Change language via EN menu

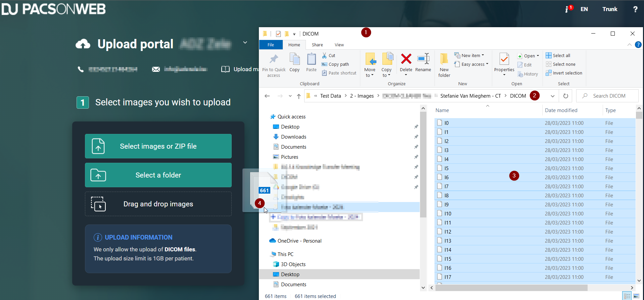584,9
